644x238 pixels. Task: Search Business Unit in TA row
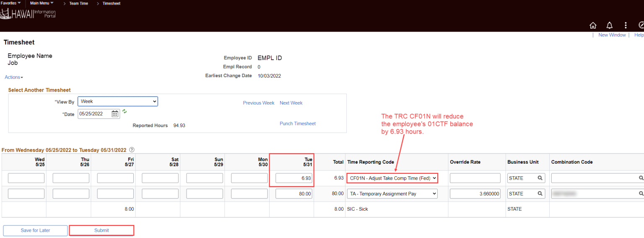pyautogui.click(x=540, y=194)
